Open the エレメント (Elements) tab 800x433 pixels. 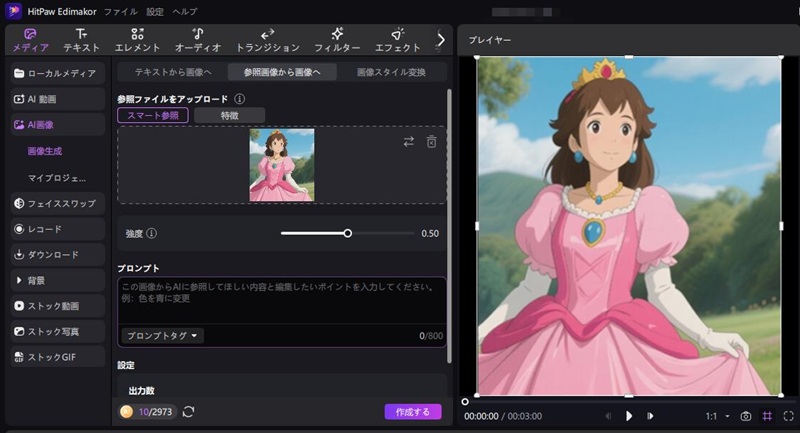(137, 40)
